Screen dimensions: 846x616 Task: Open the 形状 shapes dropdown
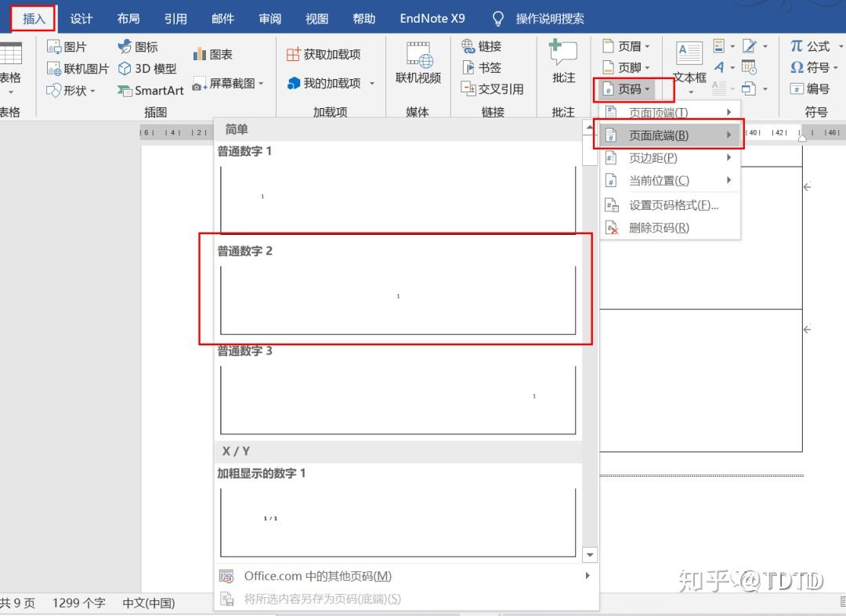pos(70,91)
